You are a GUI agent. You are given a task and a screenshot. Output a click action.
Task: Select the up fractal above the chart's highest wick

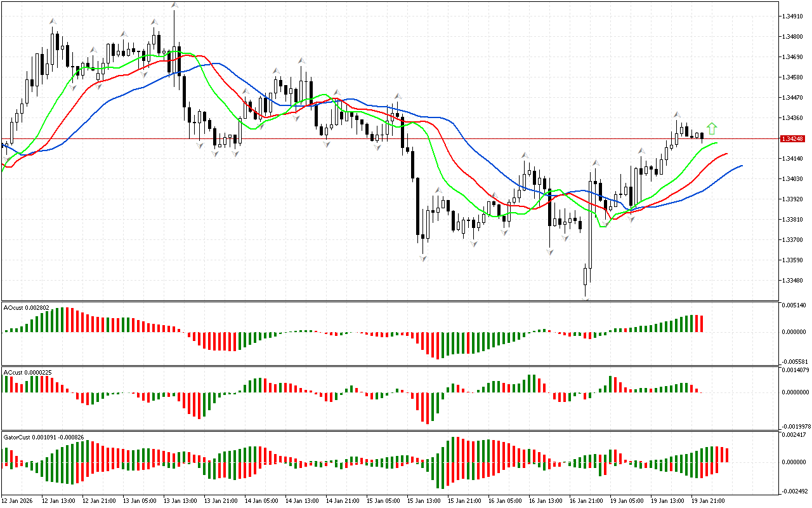pos(174,6)
